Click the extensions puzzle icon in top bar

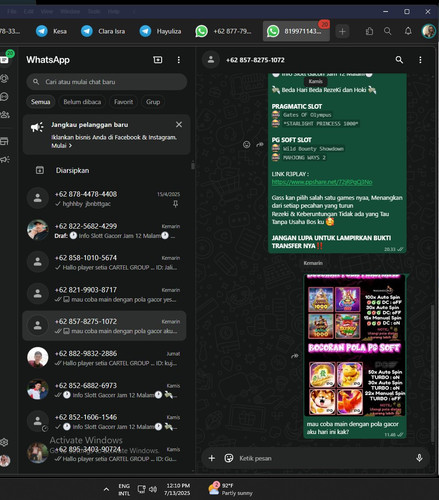click(369, 31)
